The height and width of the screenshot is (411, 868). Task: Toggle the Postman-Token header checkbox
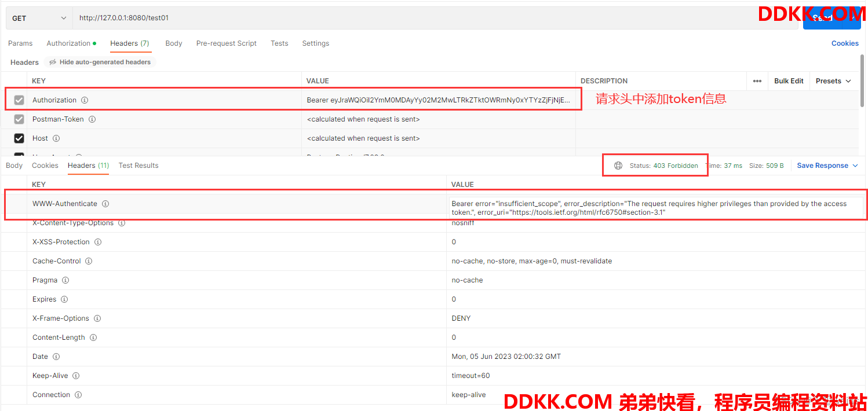(19, 119)
